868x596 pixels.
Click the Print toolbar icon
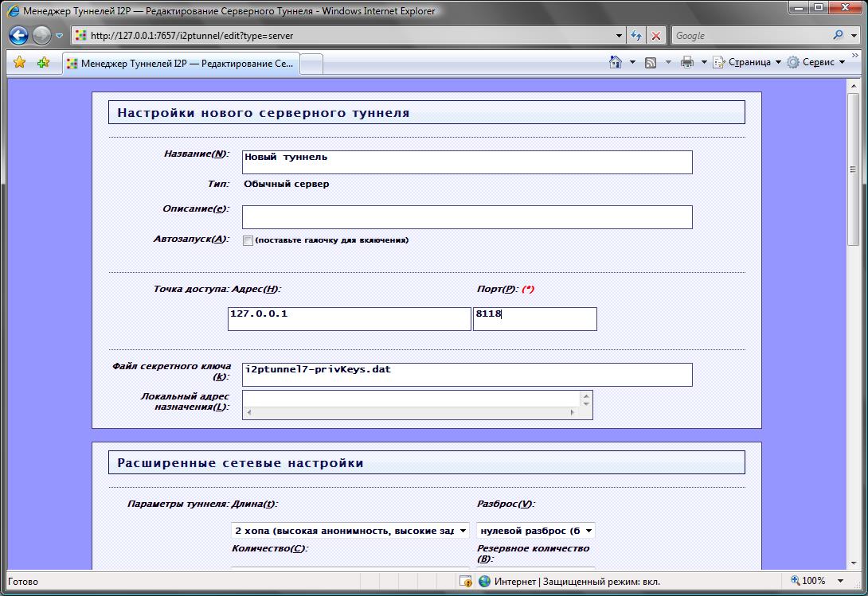coord(687,62)
